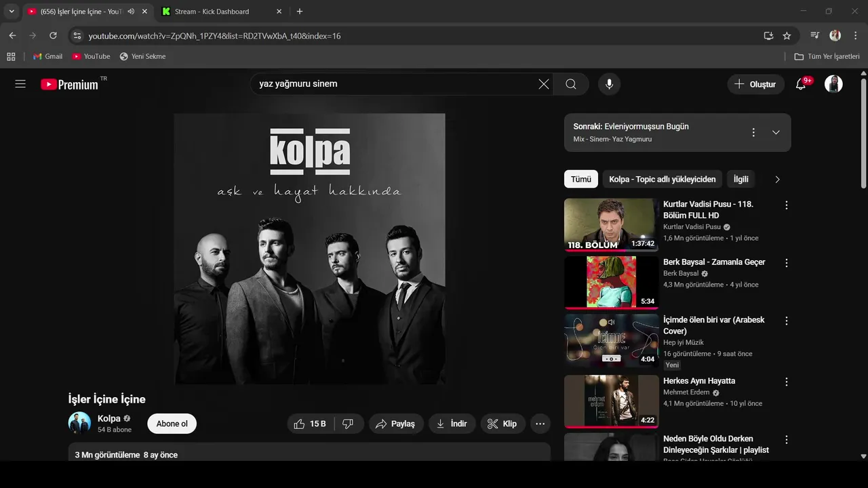Click Abone ol subscribe button
This screenshot has height=488, width=868.
tap(172, 424)
